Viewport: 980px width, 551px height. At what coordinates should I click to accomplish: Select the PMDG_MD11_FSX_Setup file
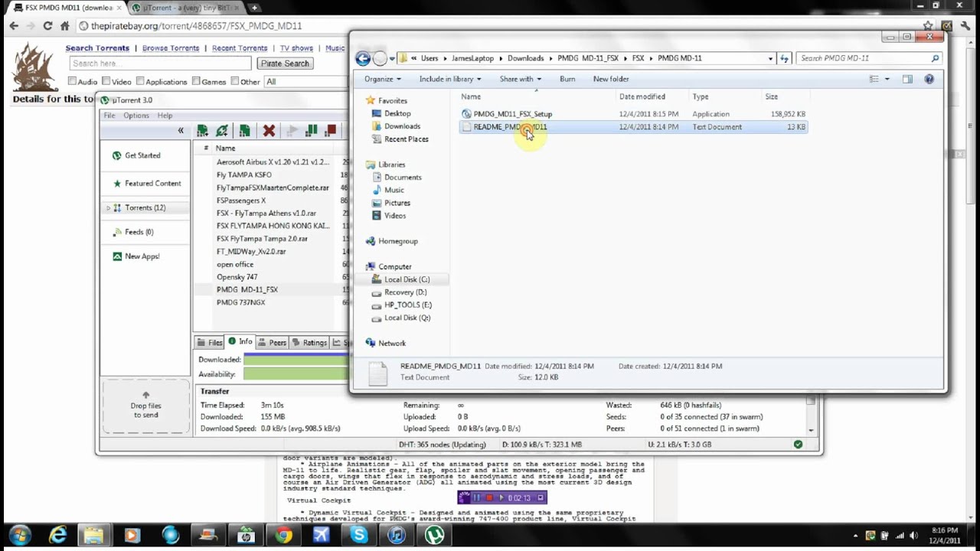pyautogui.click(x=512, y=114)
